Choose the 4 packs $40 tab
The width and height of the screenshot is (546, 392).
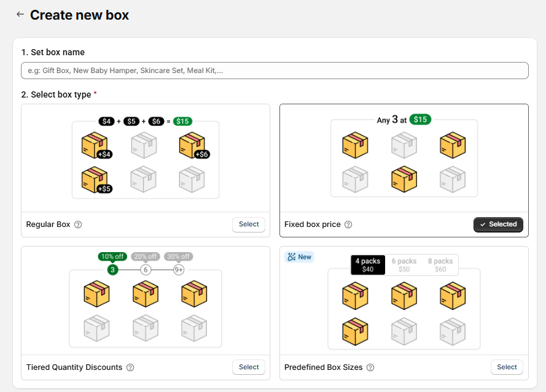point(368,265)
